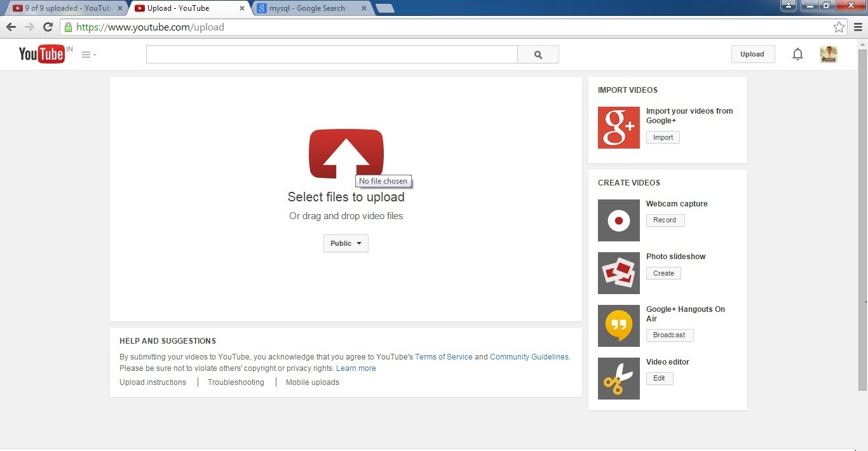Click the Broadcast button
868x451 pixels.
pos(669,335)
